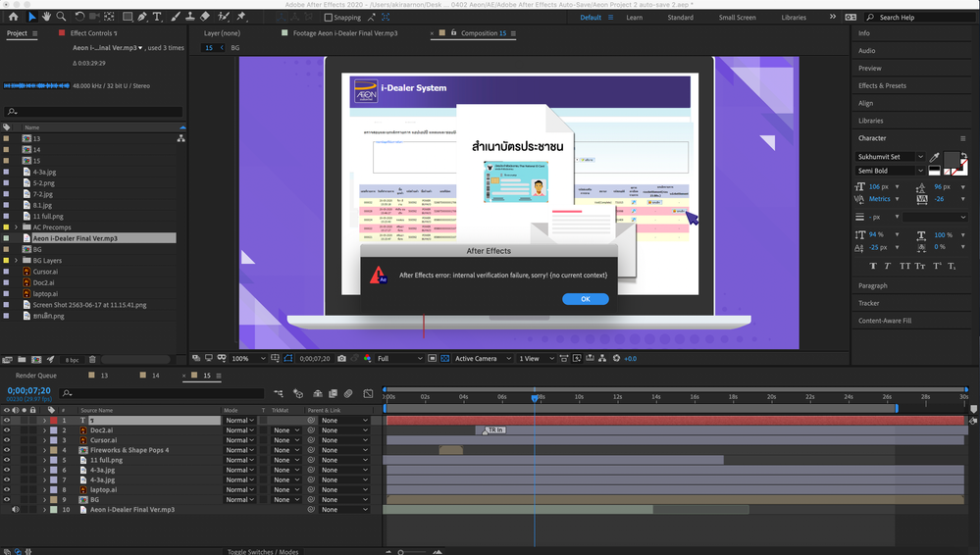This screenshot has width=980, height=555.
Task: Select the Clone Stamp tool
Action: (190, 17)
